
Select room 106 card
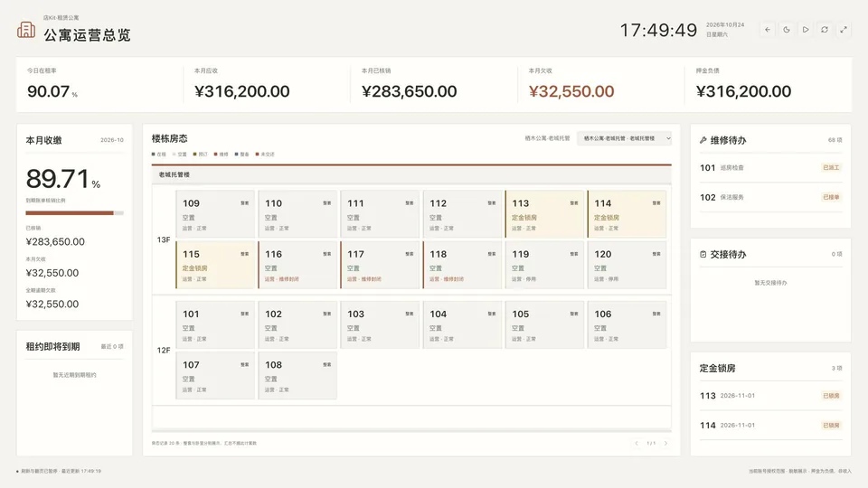pyautogui.click(x=627, y=324)
